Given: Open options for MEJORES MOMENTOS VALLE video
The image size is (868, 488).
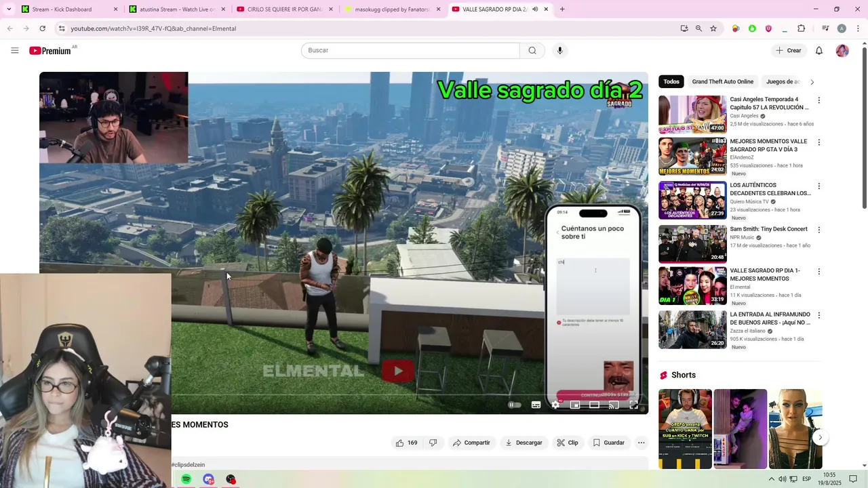Looking at the screenshot, I should click(x=818, y=142).
